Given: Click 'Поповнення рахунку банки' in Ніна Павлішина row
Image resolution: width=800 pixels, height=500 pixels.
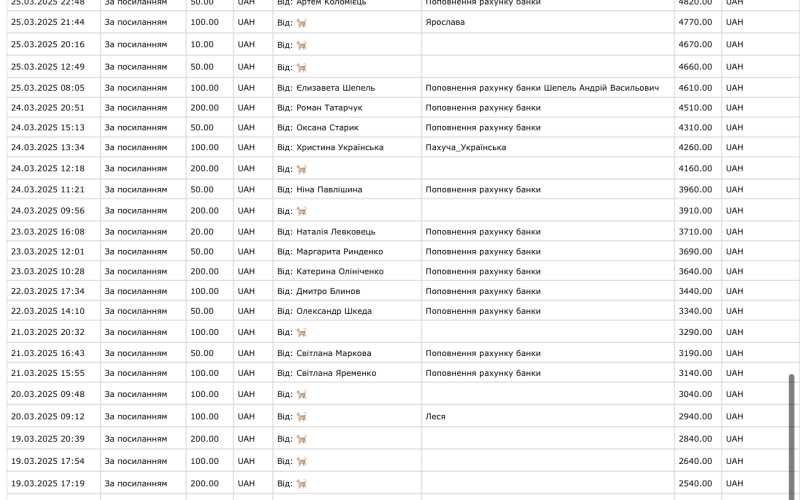Looking at the screenshot, I should coord(483,189).
